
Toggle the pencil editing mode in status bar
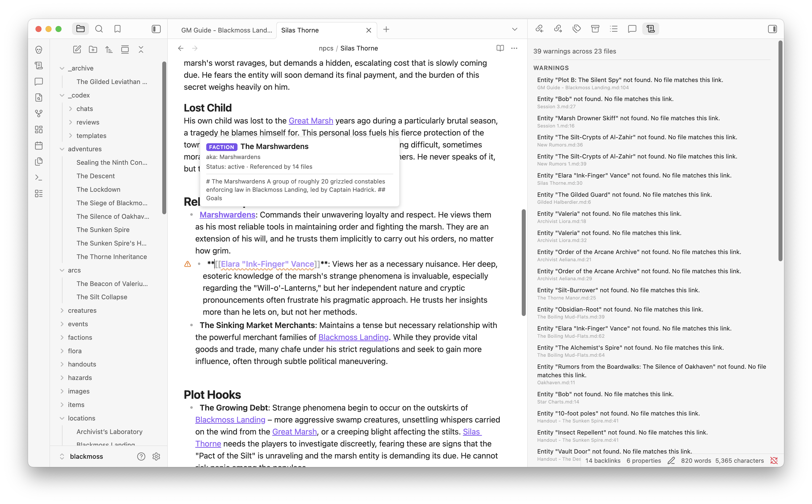[x=671, y=461]
